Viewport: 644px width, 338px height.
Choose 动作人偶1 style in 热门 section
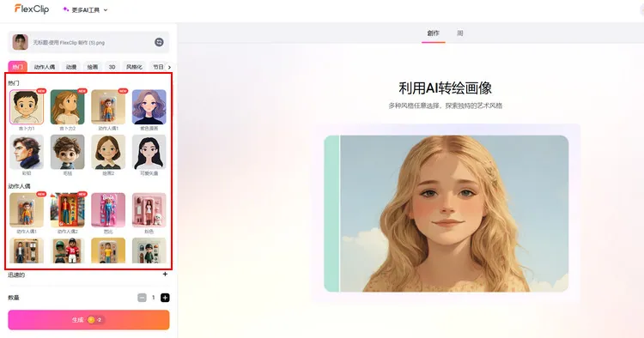point(108,107)
